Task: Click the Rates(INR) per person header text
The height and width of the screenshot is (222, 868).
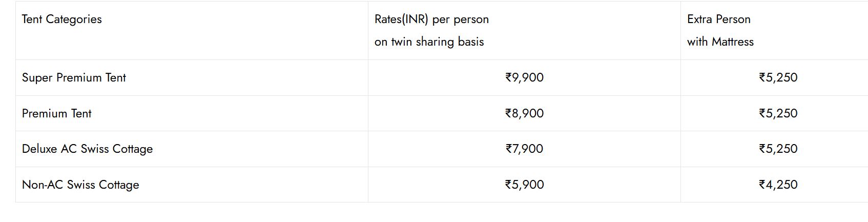Action: point(431,19)
